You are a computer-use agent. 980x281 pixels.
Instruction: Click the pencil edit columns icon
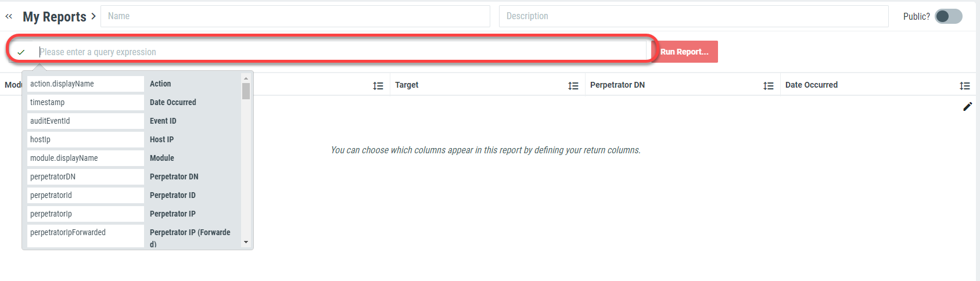[x=967, y=106]
